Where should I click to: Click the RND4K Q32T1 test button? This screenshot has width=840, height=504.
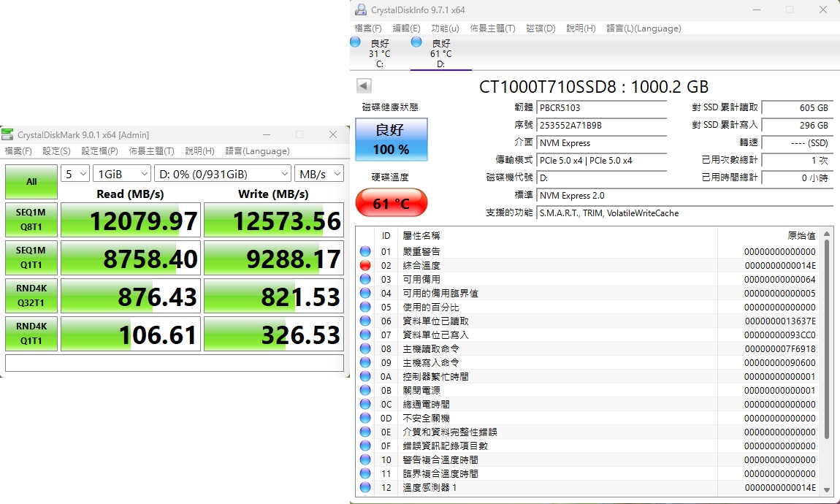[x=31, y=295]
